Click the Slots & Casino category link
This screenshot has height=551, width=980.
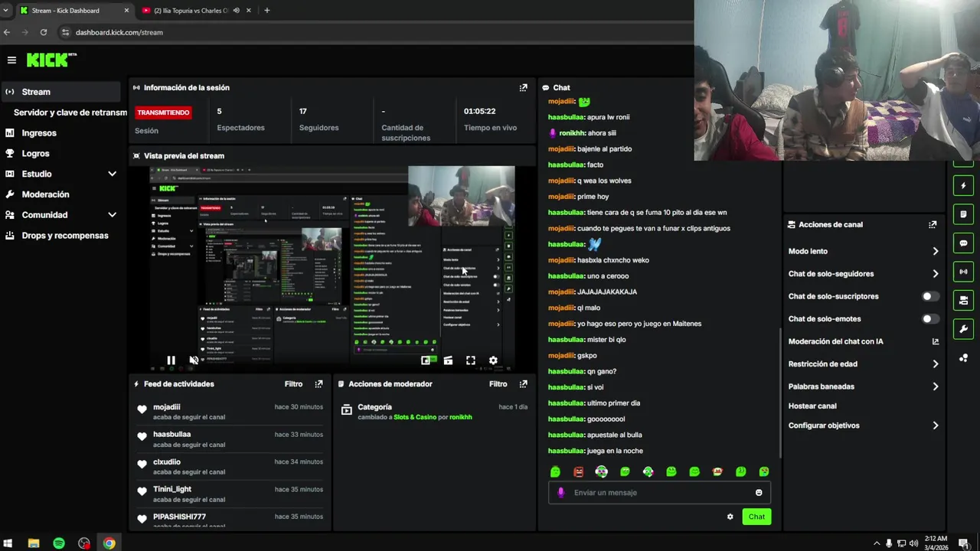[x=415, y=417]
